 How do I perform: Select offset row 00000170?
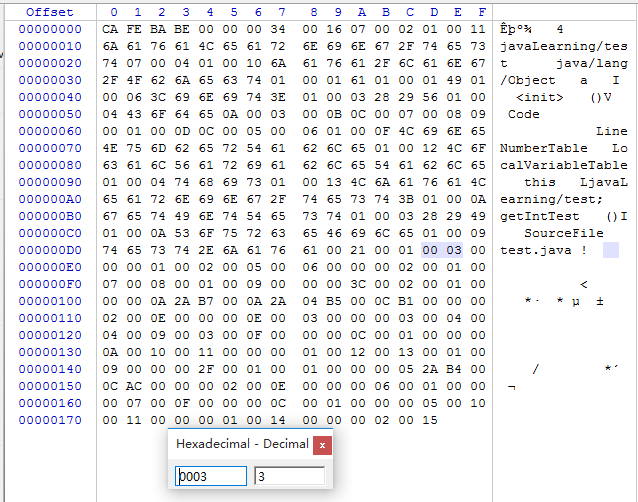(x=50, y=420)
